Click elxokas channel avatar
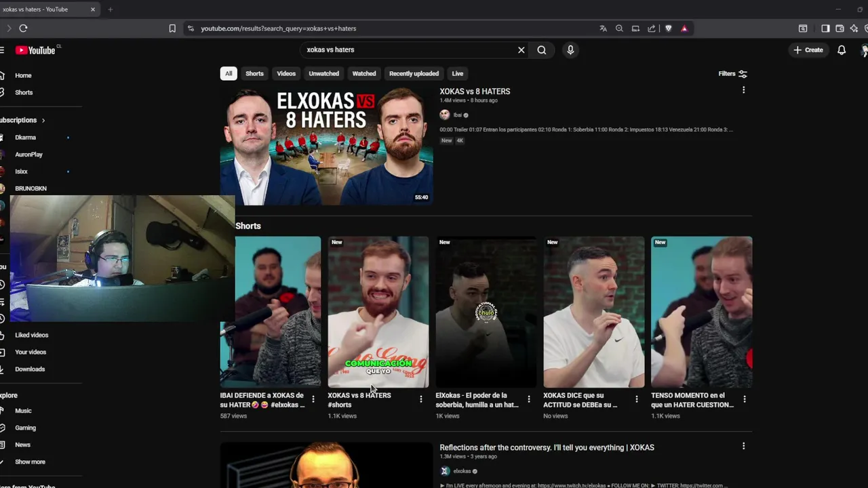Screen dimensions: 868x488 (445, 471)
